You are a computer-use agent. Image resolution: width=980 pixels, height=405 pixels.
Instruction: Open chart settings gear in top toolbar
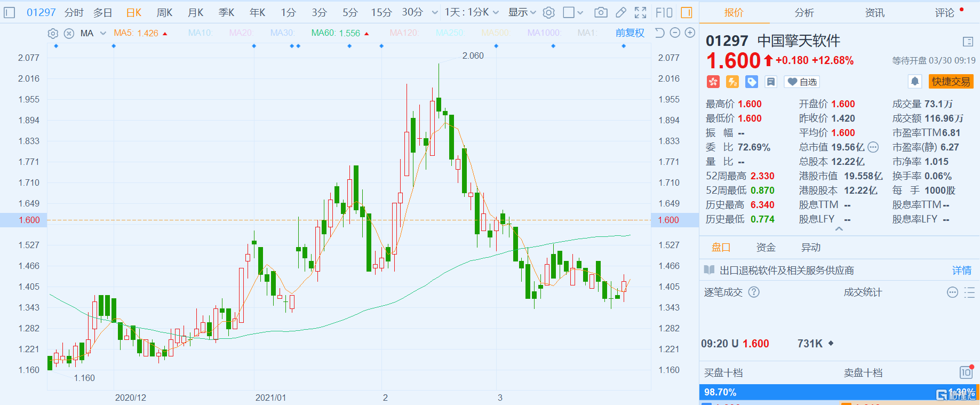coord(549,12)
